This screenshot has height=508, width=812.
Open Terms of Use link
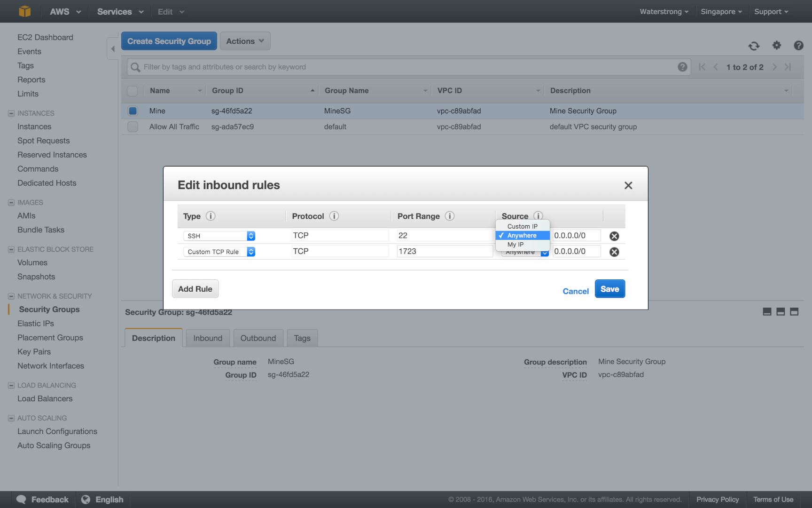[773, 500]
